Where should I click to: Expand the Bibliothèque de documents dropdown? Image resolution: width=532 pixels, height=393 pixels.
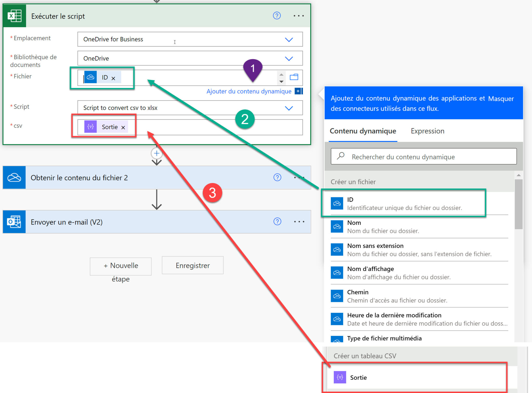pyautogui.click(x=289, y=58)
